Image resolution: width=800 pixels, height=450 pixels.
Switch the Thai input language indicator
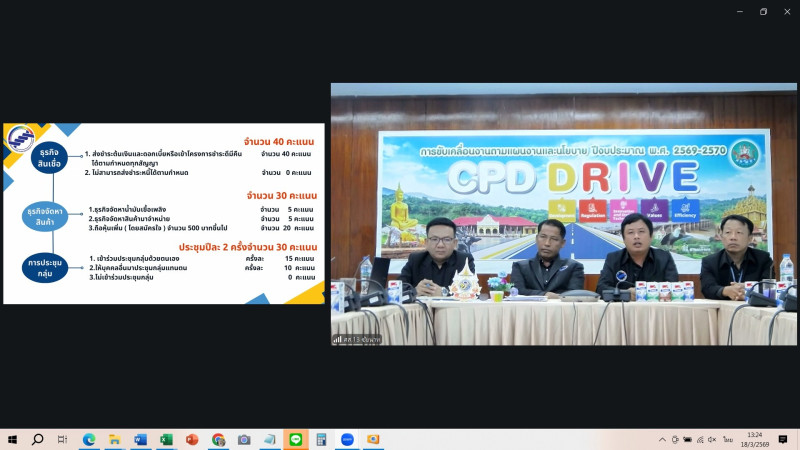728,439
